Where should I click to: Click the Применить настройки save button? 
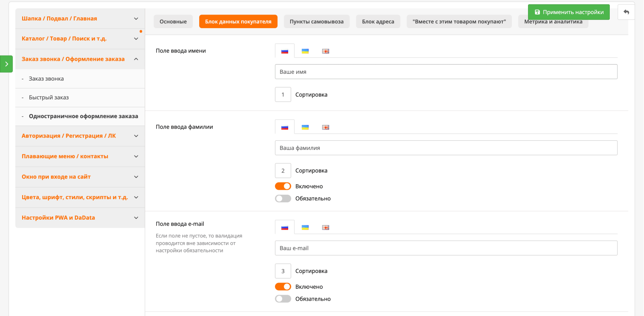(569, 12)
